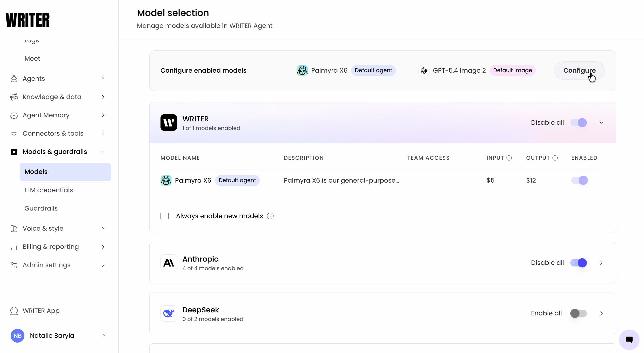Click the Palmyra X6 avatar in the table row
This screenshot has width=644, height=353.
[x=166, y=181]
